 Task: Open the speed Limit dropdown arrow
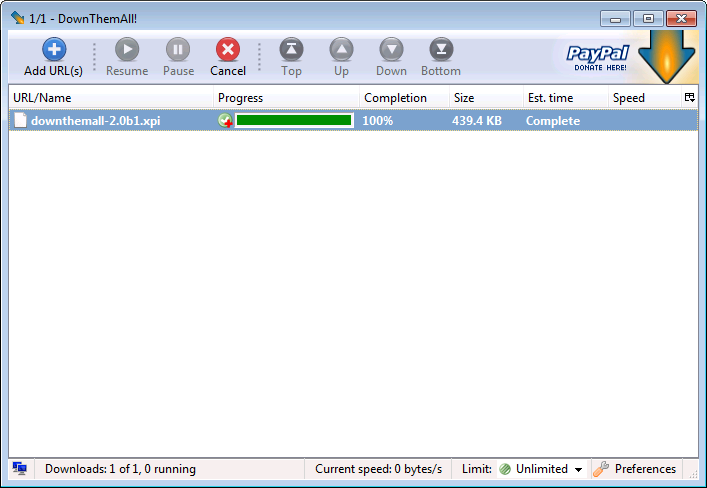578,470
